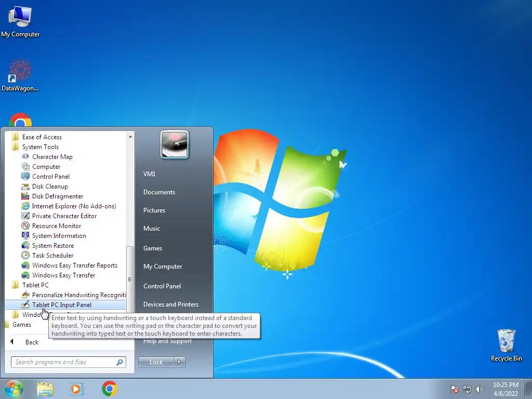Open the volume speaker icon
This screenshot has height=399, width=532.
coord(480,389)
